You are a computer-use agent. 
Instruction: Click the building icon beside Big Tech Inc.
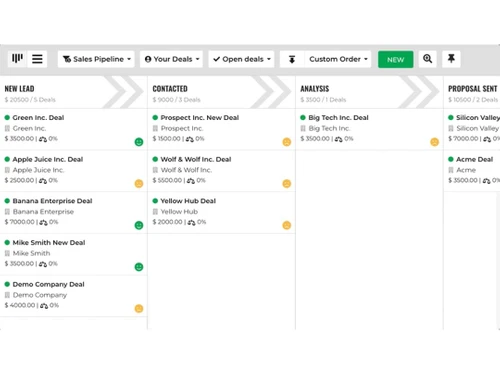(x=303, y=128)
